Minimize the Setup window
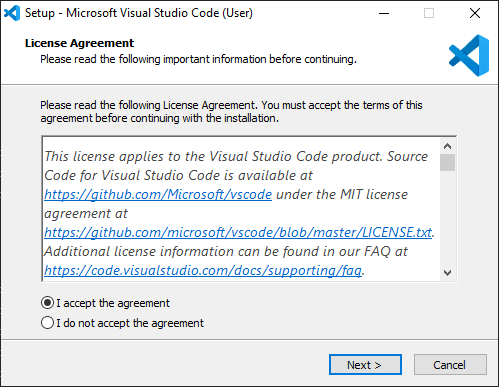The width and height of the screenshot is (499, 387). pos(384,13)
